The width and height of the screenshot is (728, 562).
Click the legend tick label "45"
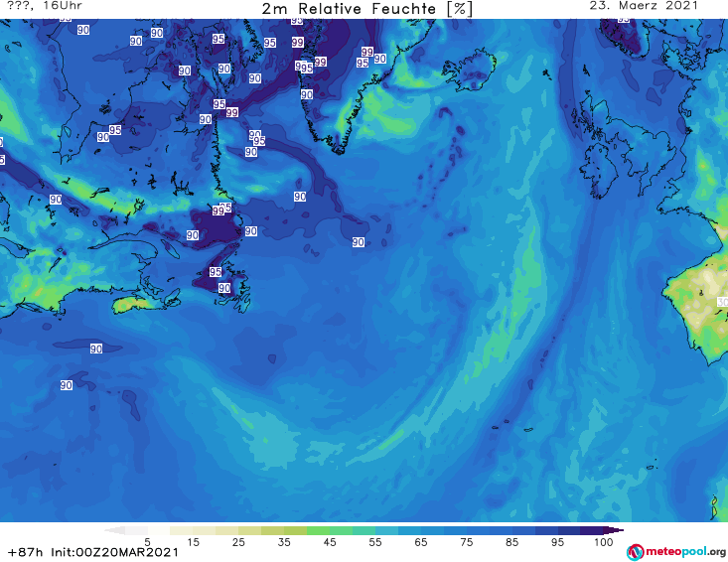pos(330,542)
